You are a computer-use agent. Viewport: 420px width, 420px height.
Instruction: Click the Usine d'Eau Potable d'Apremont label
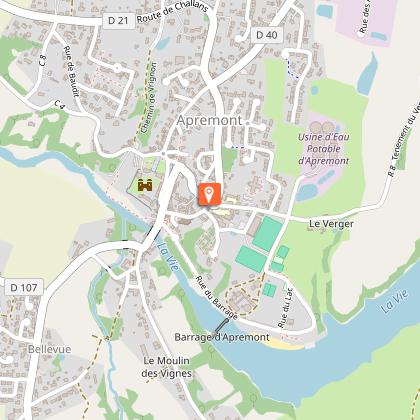tap(324, 149)
